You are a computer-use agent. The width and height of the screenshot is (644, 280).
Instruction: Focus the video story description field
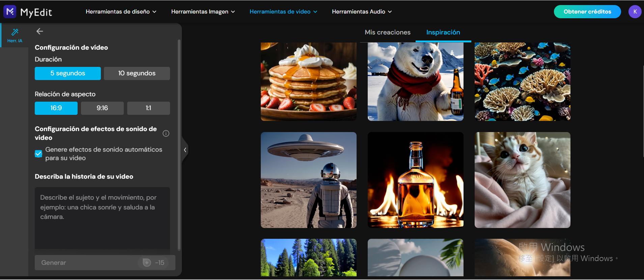102,218
